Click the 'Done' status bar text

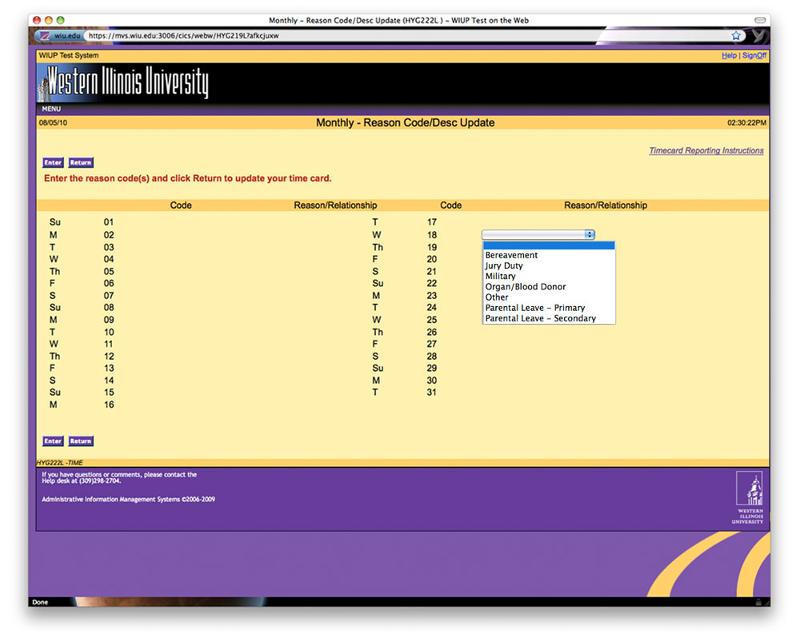point(40,602)
